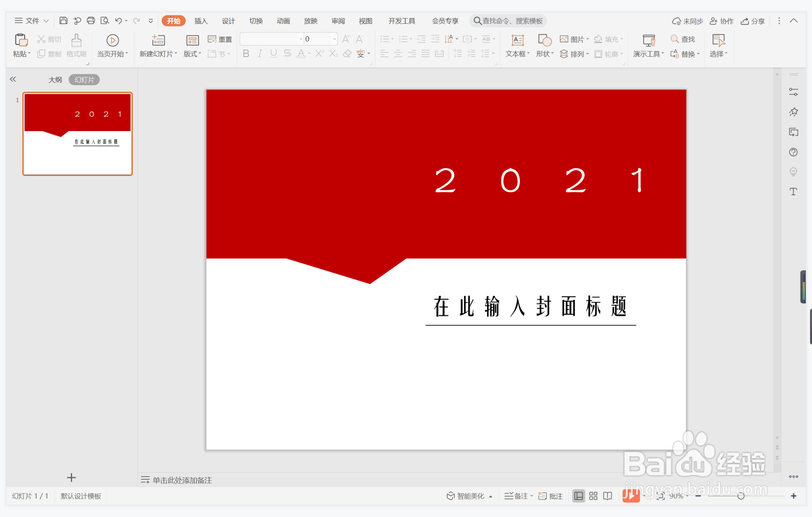Open right sidebar properties settings icon
This screenshot has width=812, height=517.
(x=793, y=92)
